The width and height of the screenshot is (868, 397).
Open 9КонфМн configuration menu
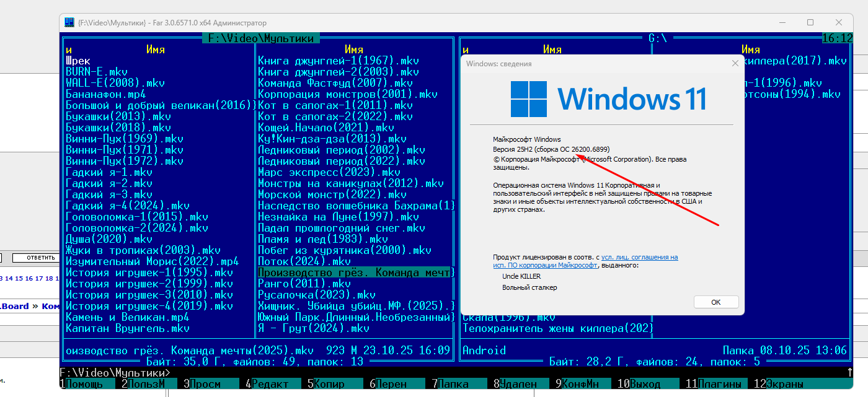click(x=580, y=384)
